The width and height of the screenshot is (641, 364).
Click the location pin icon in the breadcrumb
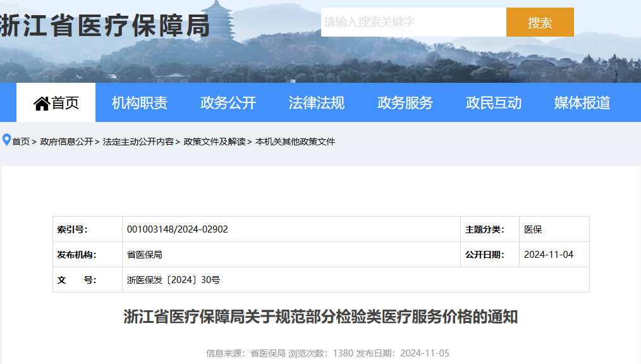(x=6, y=140)
